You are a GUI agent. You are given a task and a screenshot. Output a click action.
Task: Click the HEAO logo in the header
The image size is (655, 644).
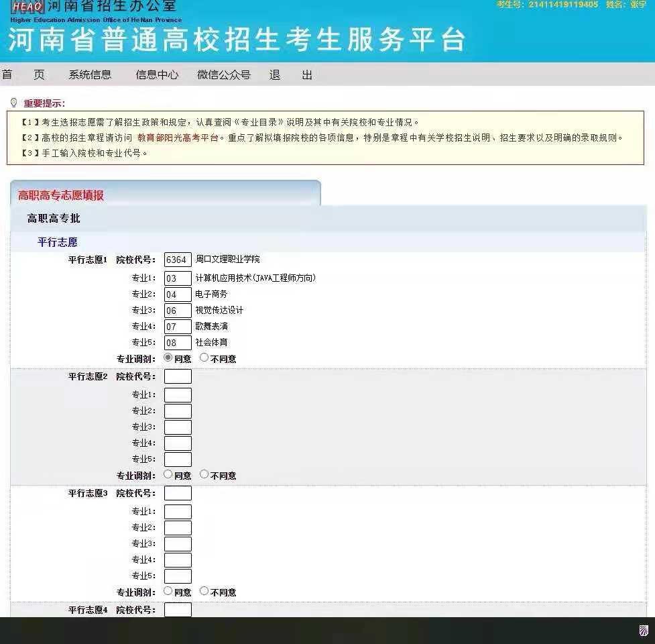pyautogui.click(x=27, y=7)
